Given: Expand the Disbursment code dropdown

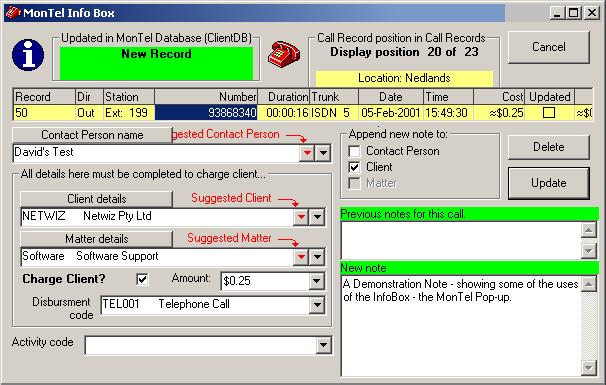Looking at the screenshot, I should [x=317, y=305].
